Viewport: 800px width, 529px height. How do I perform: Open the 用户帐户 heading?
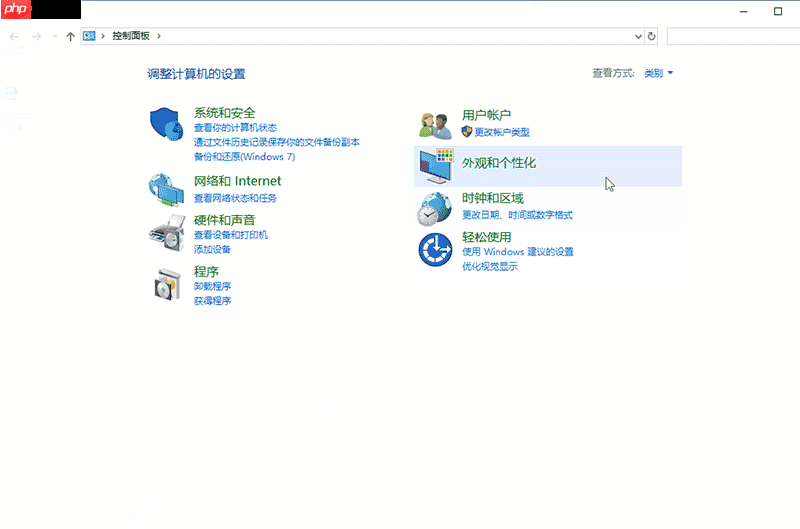pos(486,115)
